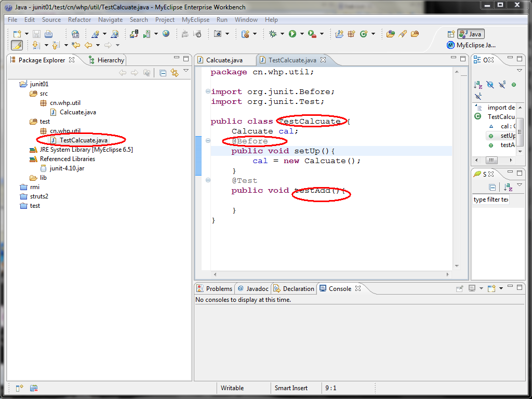532x399 pixels.
Task: Click the New file wizard icon
Action: click(x=17, y=34)
